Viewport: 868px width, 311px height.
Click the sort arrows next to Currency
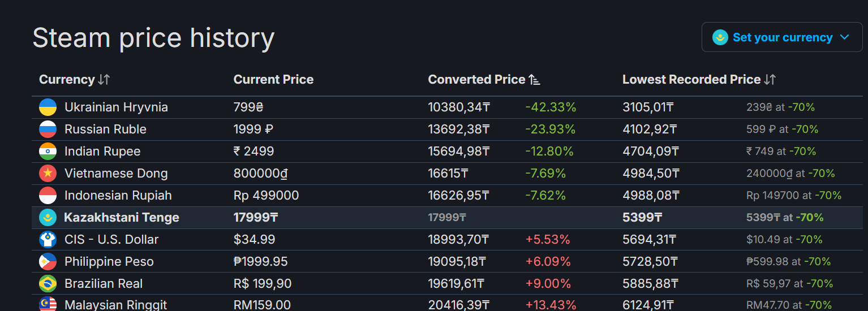[x=104, y=80]
